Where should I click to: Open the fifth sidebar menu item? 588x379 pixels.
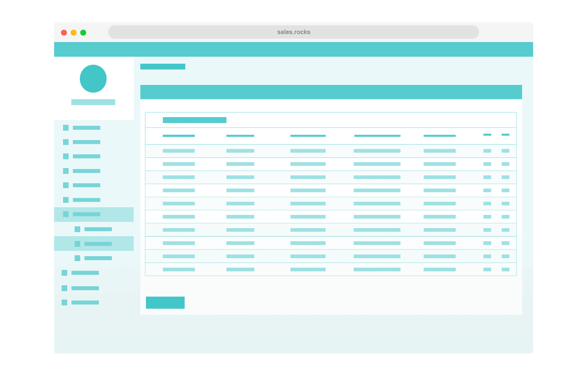coord(86,185)
